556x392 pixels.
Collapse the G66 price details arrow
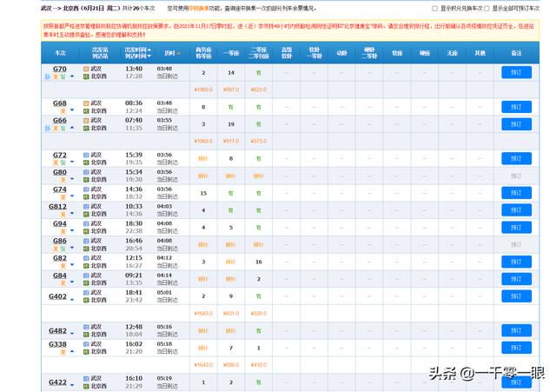pos(72,128)
